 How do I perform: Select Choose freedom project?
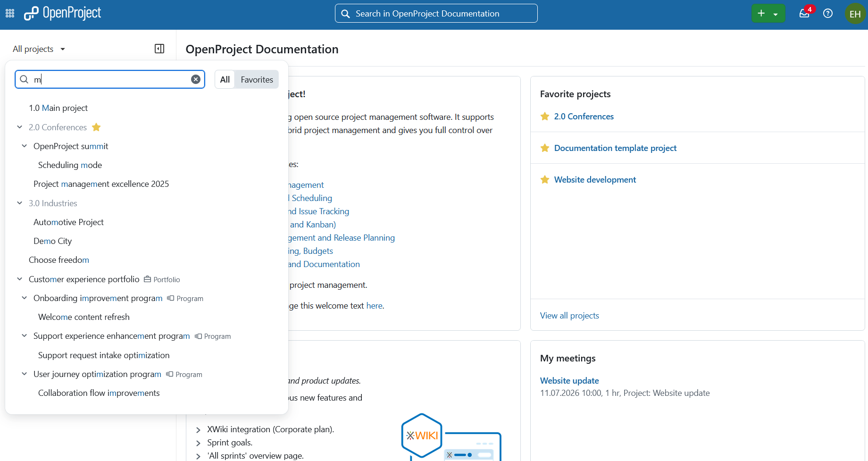(x=58, y=260)
